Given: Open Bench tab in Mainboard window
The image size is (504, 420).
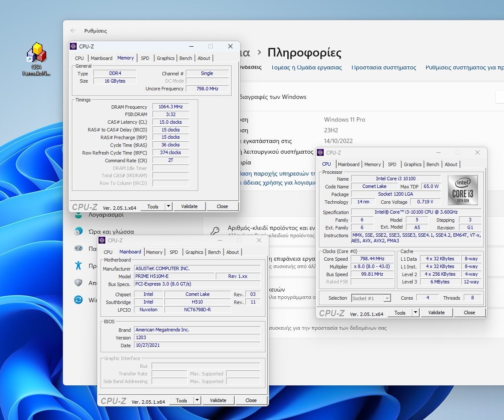Looking at the screenshot, I should [x=215, y=252].
